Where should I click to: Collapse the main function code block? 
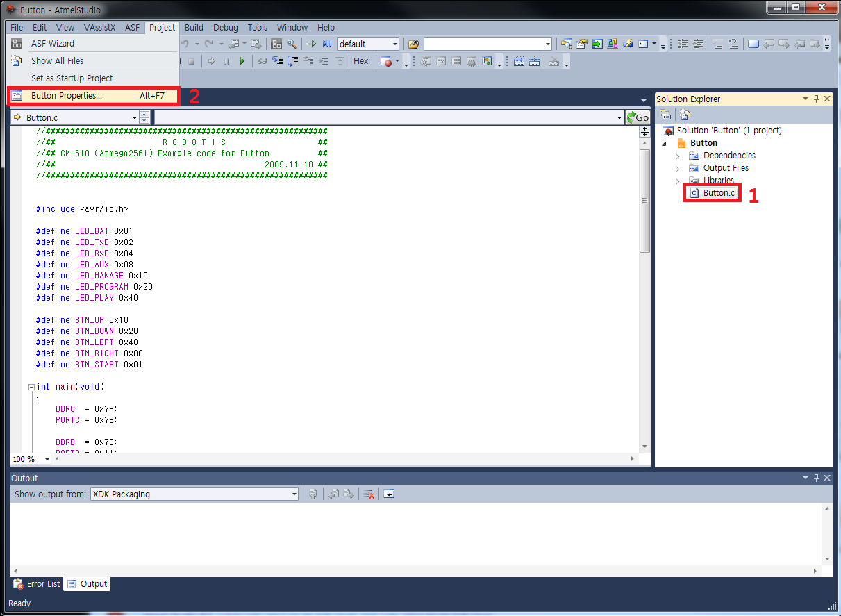[31, 387]
